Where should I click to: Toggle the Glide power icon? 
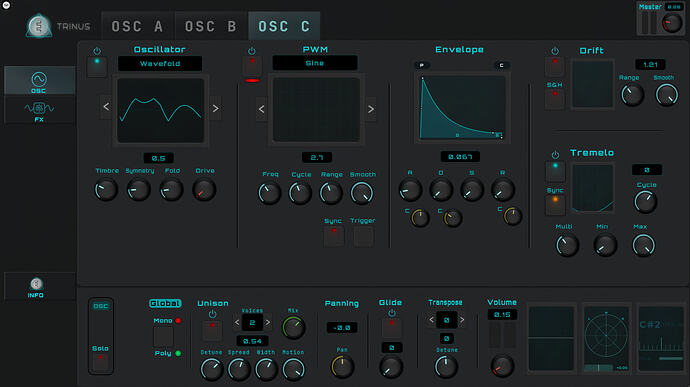tap(392, 313)
